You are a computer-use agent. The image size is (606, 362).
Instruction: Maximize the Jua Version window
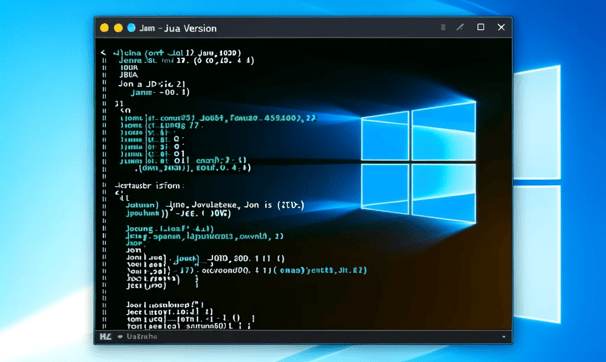pos(480,27)
